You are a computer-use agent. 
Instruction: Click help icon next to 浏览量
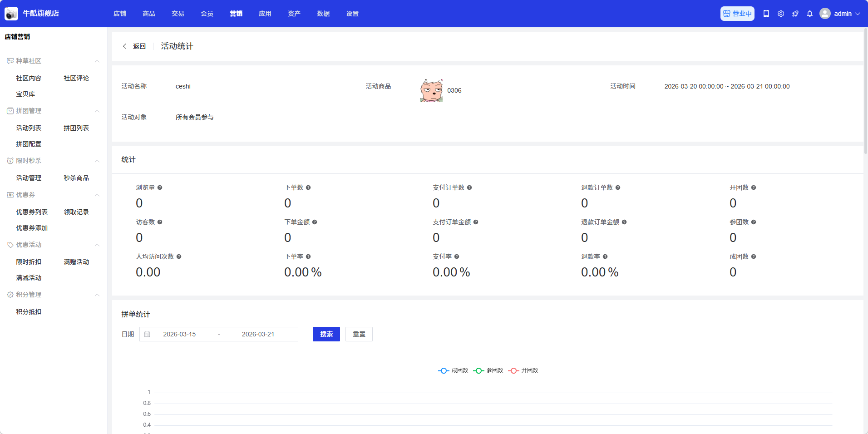point(160,187)
